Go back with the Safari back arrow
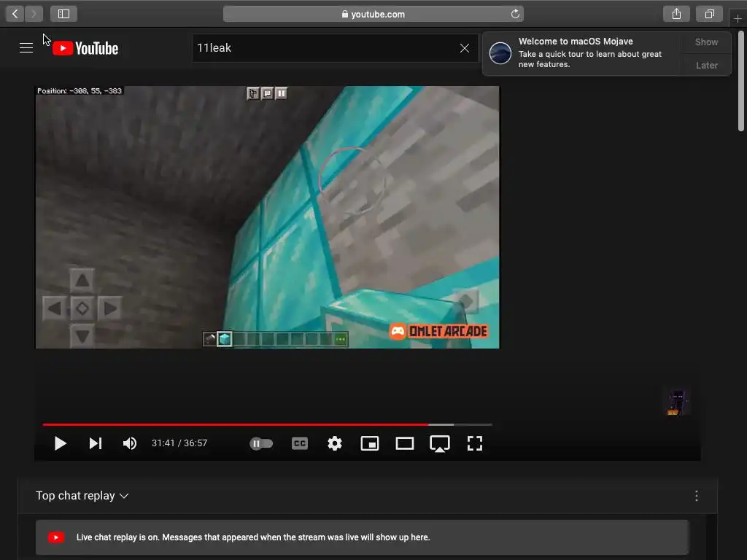 [x=15, y=14]
